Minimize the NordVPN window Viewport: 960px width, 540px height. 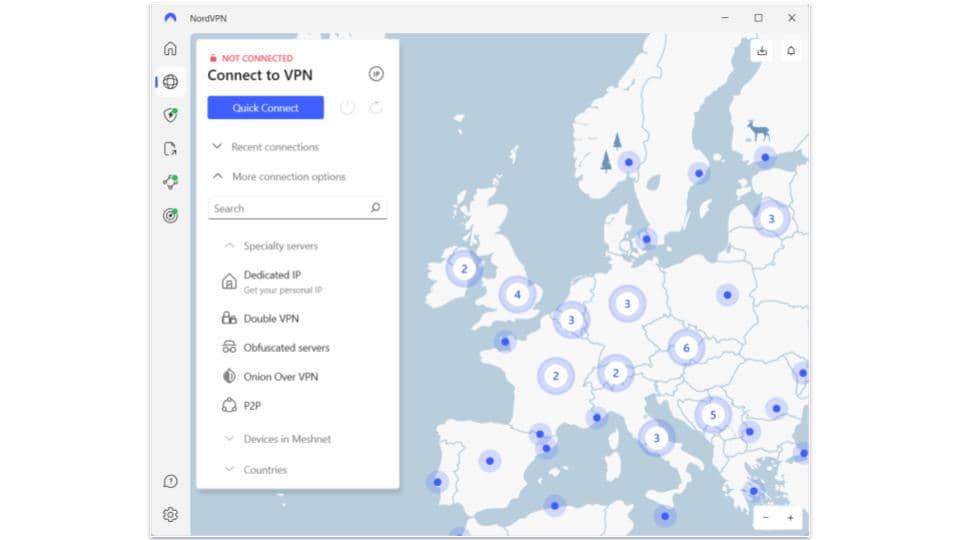(x=725, y=18)
